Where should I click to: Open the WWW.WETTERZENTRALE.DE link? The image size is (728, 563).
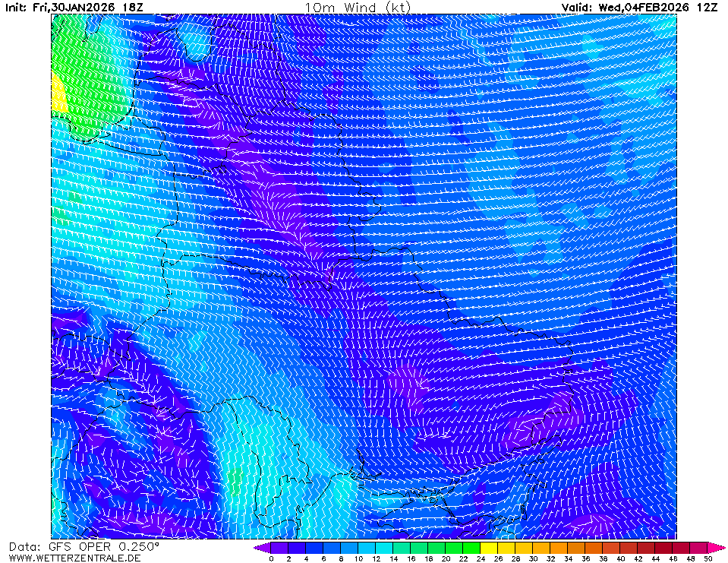point(74,558)
